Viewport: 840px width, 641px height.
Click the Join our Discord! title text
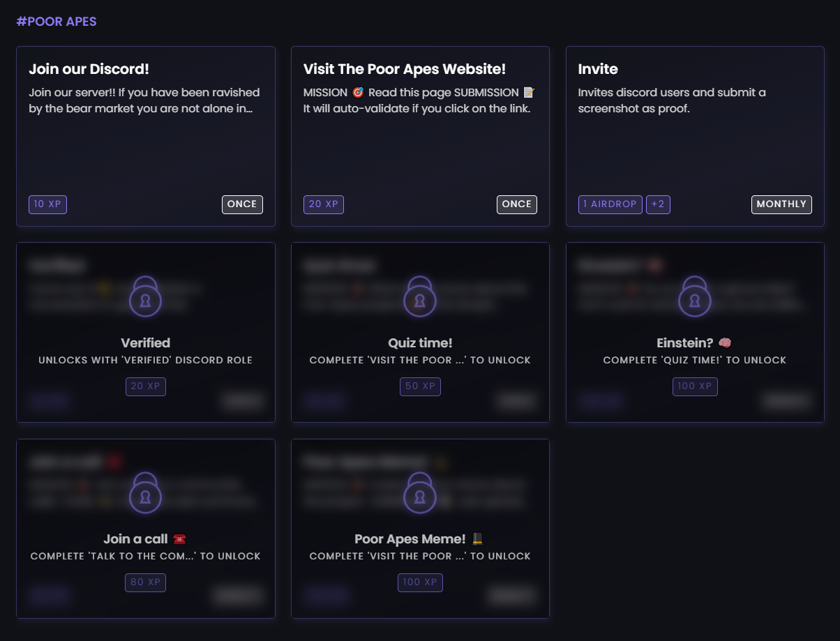pos(89,69)
